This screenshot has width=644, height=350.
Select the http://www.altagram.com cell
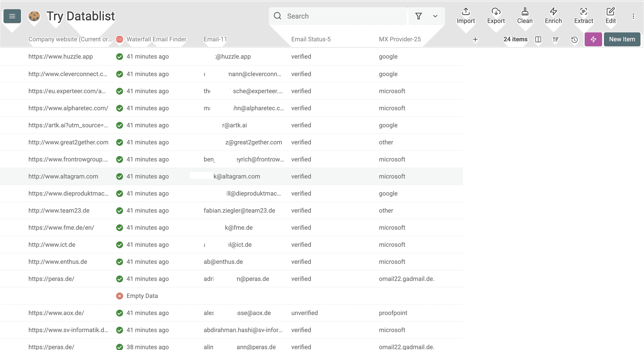click(63, 176)
